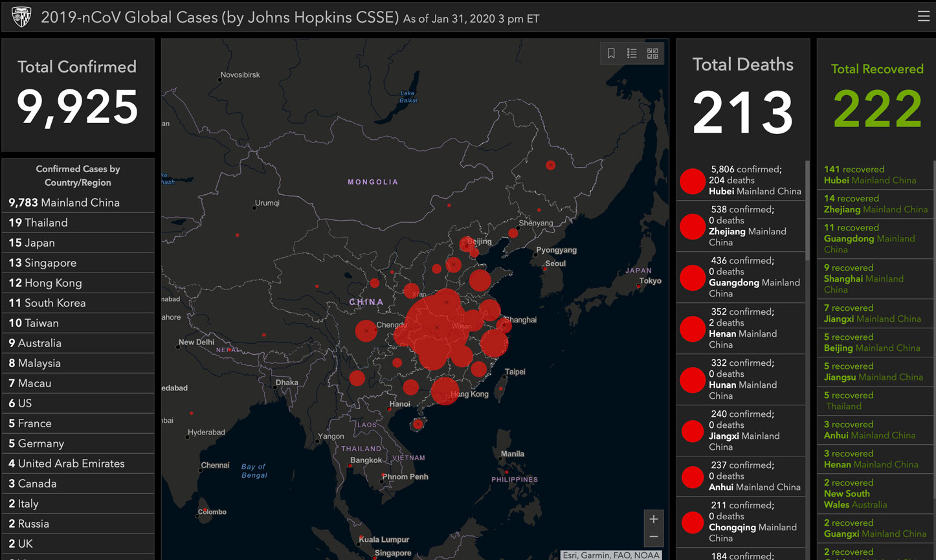Click the 141 recovered Hubei entry
The image size is (936, 560).
click(875, 175)
